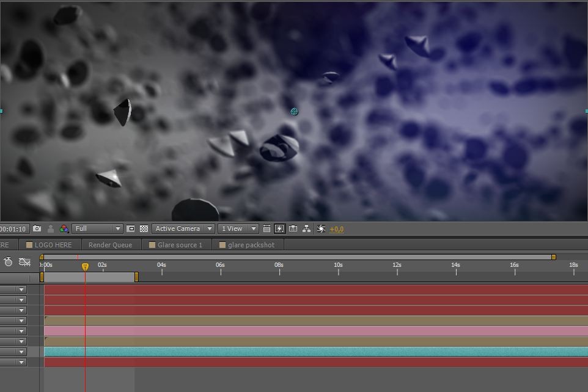Open the Timeline button in viewer toolbar
The height and width of the screenshot is (392, 588).
tap(293, 229)
